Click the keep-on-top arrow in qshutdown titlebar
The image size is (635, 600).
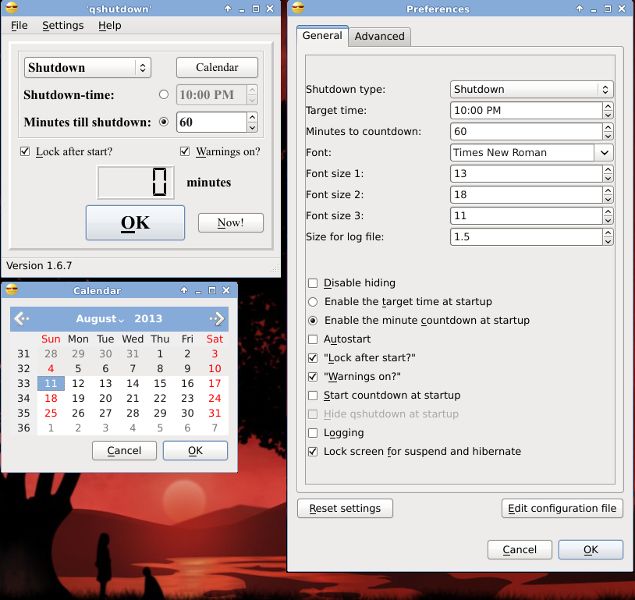[x=228, y=9]
